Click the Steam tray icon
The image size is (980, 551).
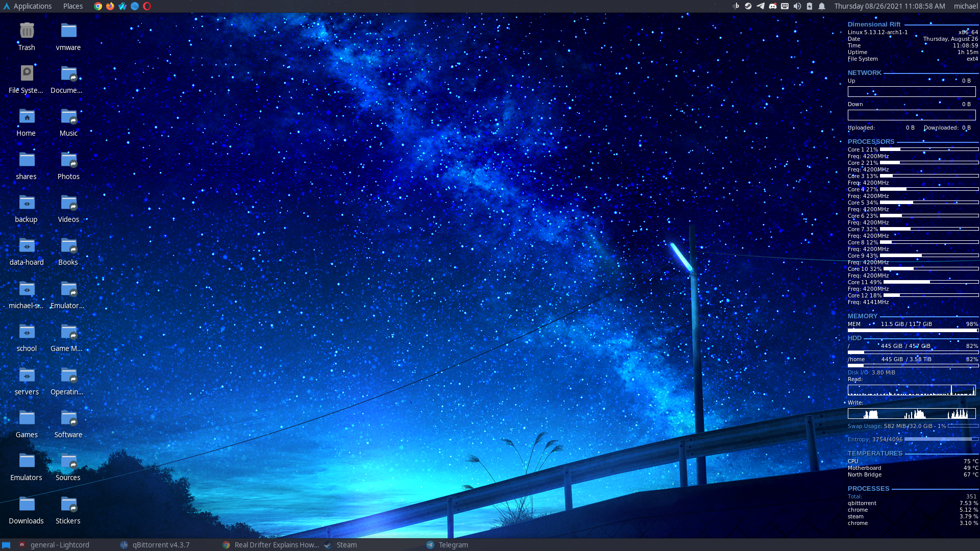(x=748, y=6)
